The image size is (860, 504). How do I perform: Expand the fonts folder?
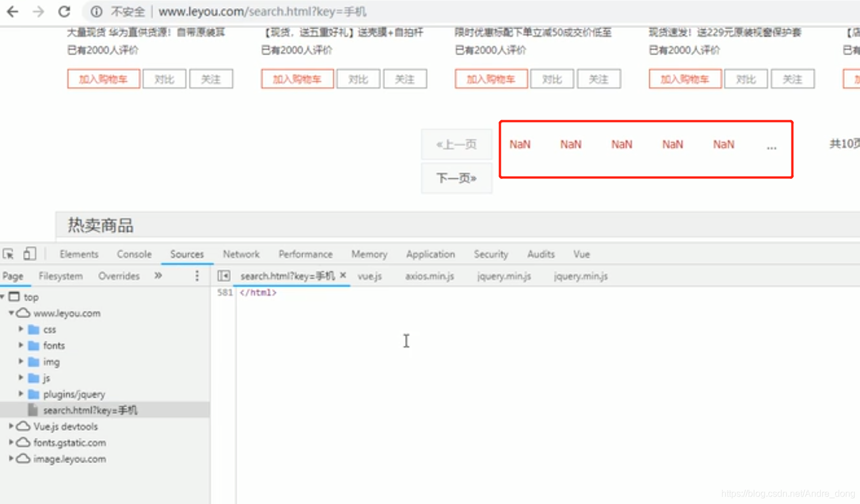pos(21,345)
